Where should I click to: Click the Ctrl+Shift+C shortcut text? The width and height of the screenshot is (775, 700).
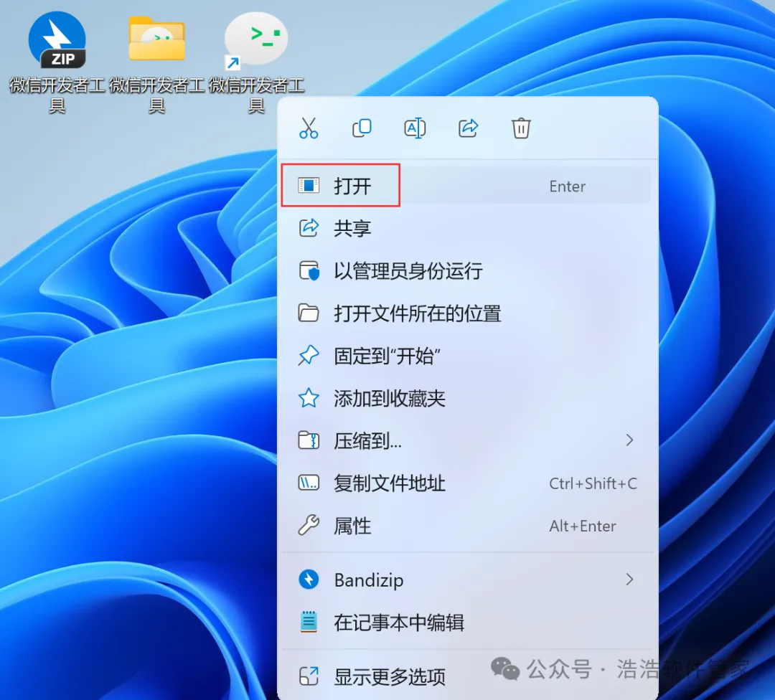(x=593, y=483)
